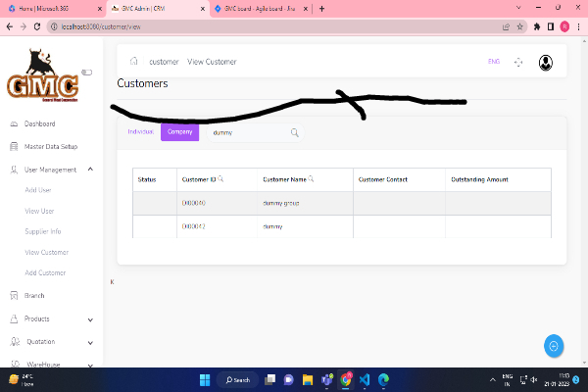Switch to the GMC board Agile browser tab
Screen dimensions: 588x392
(x=255, y=8)
